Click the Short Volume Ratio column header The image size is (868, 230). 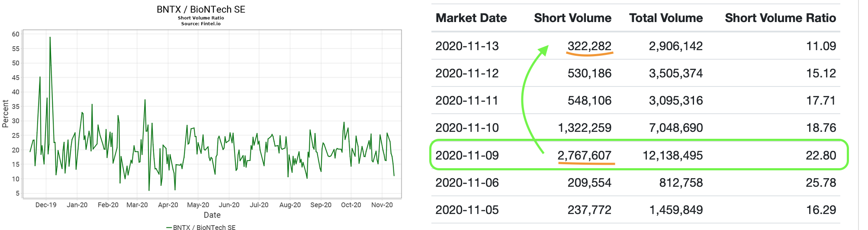pos(780,18)
